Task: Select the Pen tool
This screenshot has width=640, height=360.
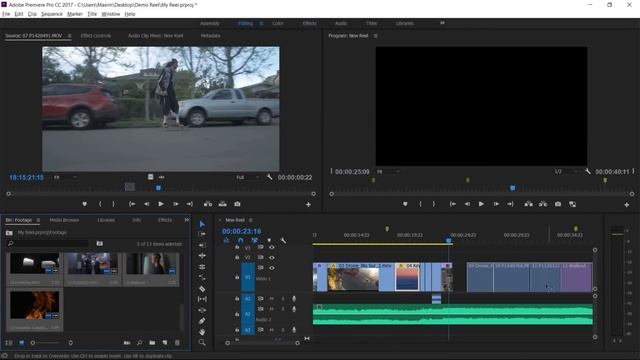Action: click(x=202, y=321)
